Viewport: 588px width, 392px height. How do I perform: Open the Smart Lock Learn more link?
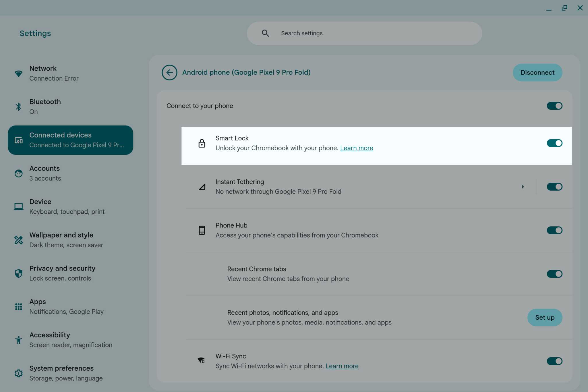[x=356, y=148]
